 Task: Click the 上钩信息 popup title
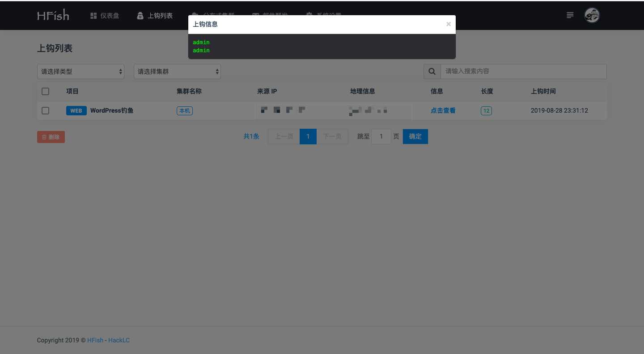tap(205, 24)
